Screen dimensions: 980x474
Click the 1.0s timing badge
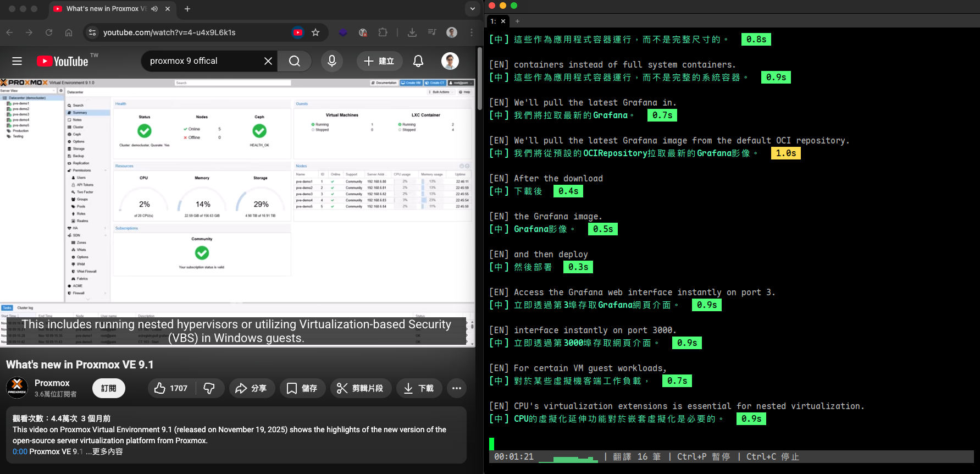[786, 153]
